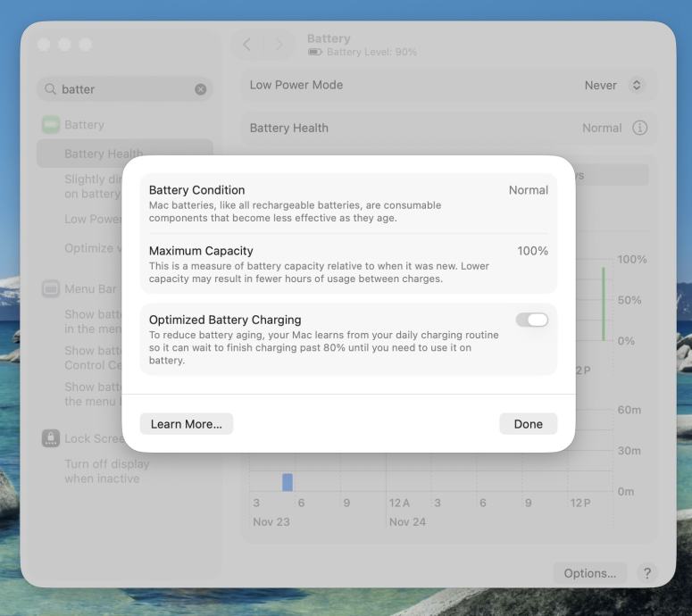Image resolution: width=692 pixels, height=616 pixels.
Task: Select the Battery sidebar icon
Action: (51, 125)
